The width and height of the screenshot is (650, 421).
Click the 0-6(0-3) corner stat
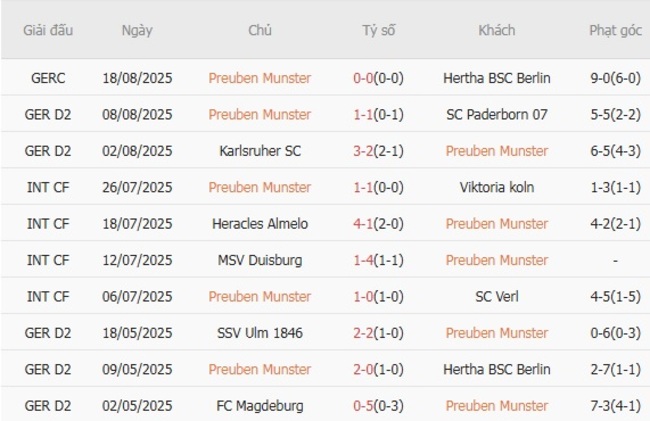(615, 333)
